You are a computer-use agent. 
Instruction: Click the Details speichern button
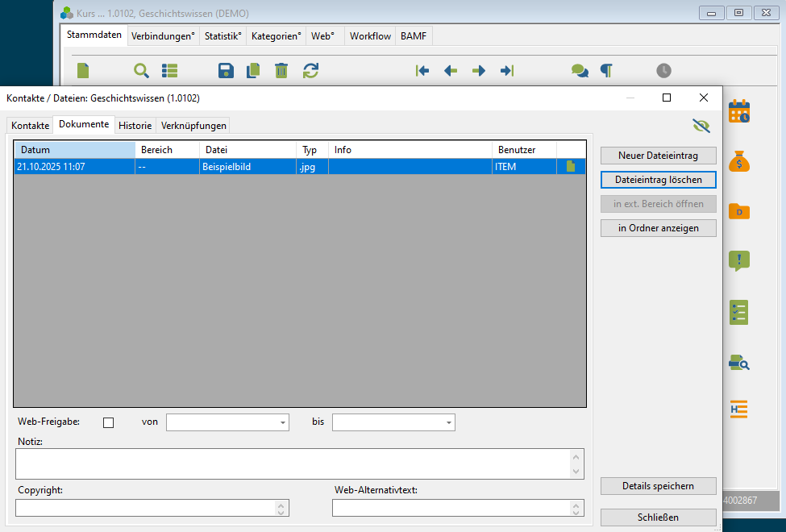(658, 486)
